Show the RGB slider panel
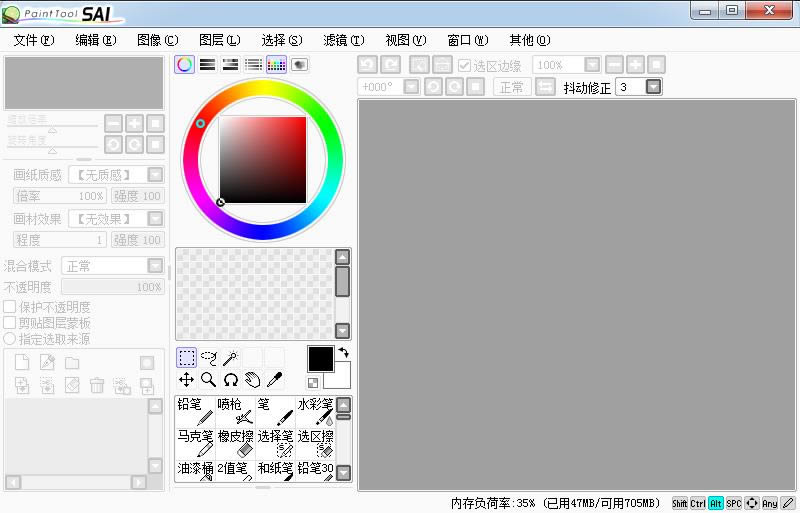 [x=208, y=65]
